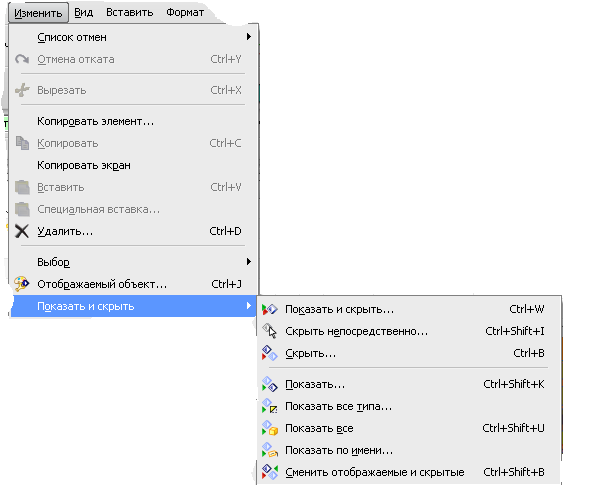
Task: Click the 'Показать по имени' icon
Action: pos(270,450)
